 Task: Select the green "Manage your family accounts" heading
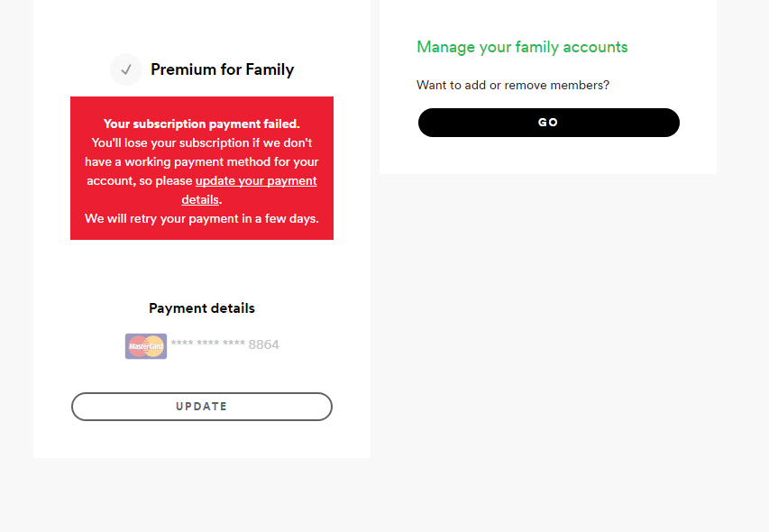pos(522,47)
